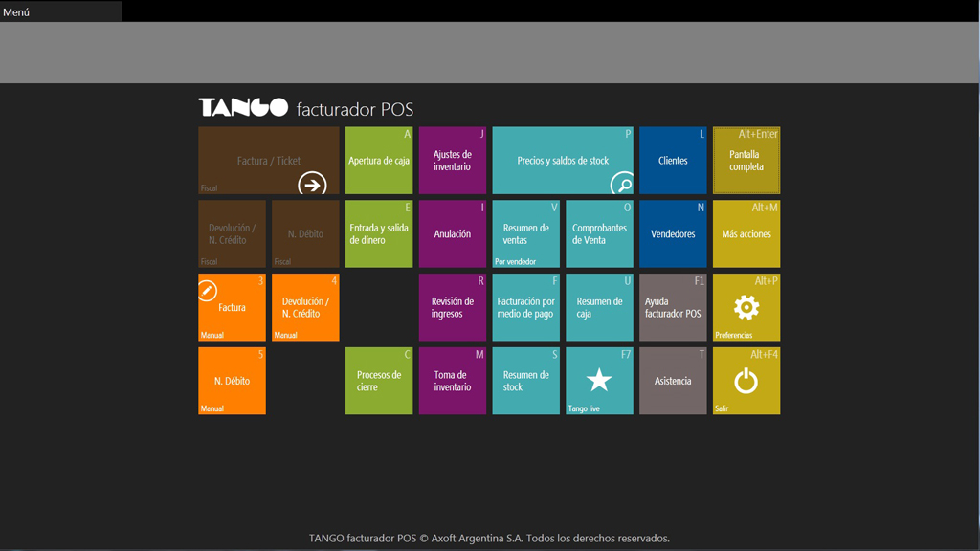The height and width of the screenshot is (551, 980).
Task: Click the Tango live star icon
Action: point(599,380)
